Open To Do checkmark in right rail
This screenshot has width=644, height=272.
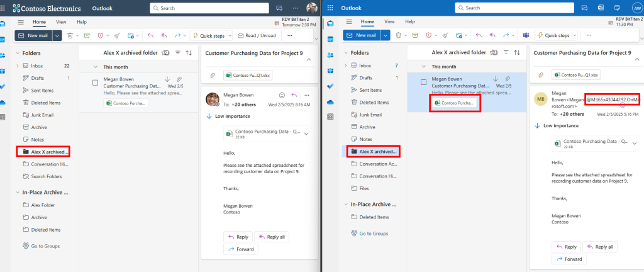tap(330, 86)
